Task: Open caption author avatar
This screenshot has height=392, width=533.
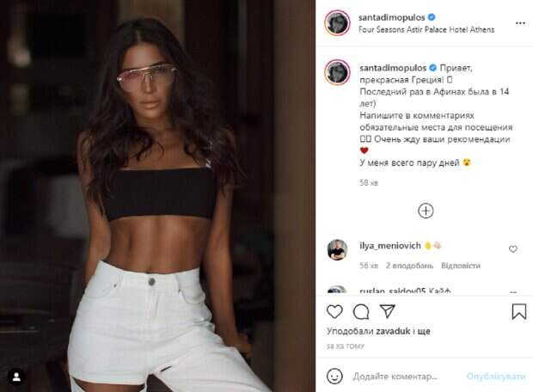Action: [337, 72]
